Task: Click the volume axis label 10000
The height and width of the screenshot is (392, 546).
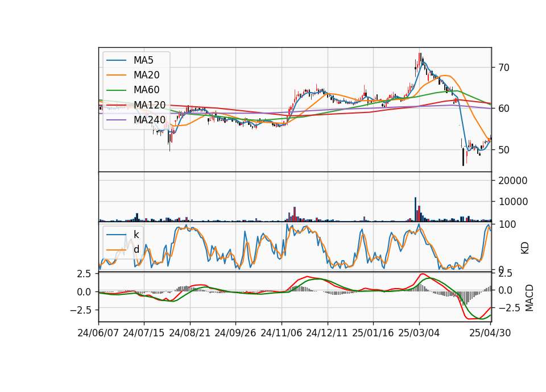Action: 513,201
